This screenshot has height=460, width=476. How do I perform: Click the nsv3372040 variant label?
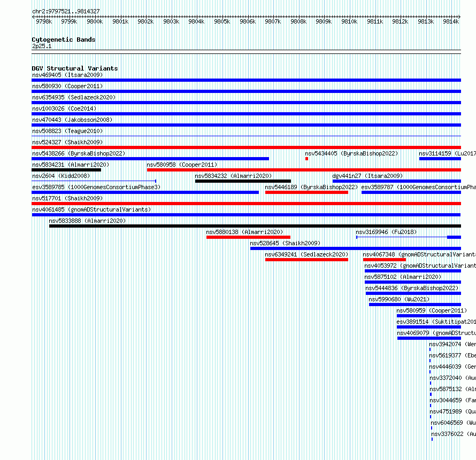click(x=452, y=378)
